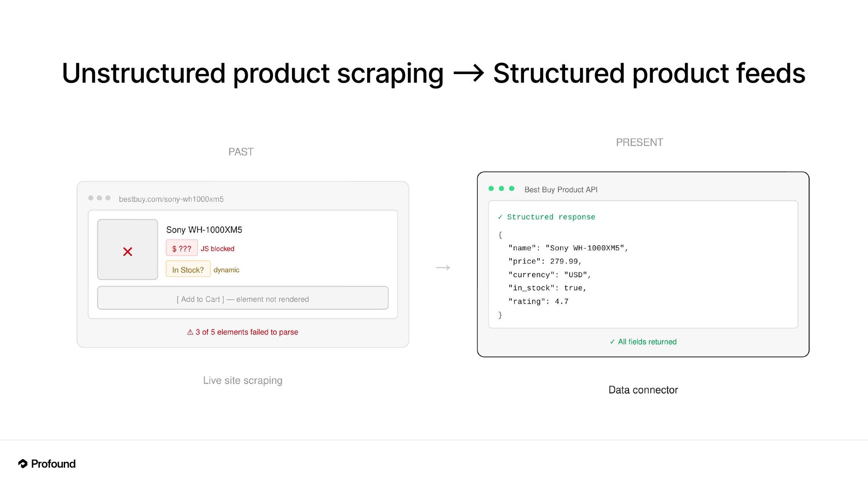Click the warning triangle icon

click(x=190, y=332)
